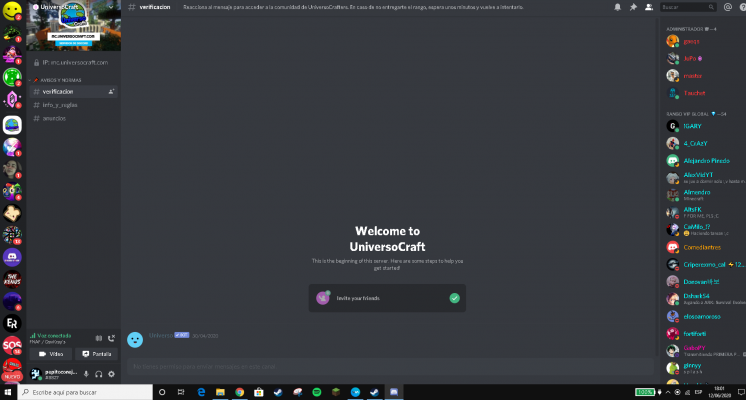
Task: Click the Buscar search field
Action: [x=688, y=7]
